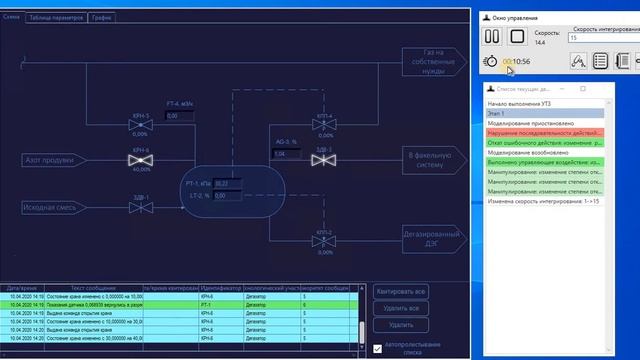Open the list icon in the control window
The height and width of the screenshot is (360, 640).
coord(600,61)
